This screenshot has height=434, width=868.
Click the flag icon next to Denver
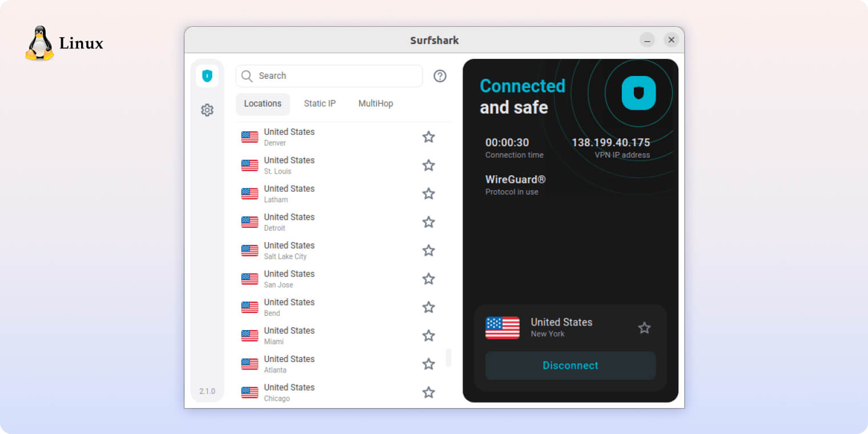(250, 137)
